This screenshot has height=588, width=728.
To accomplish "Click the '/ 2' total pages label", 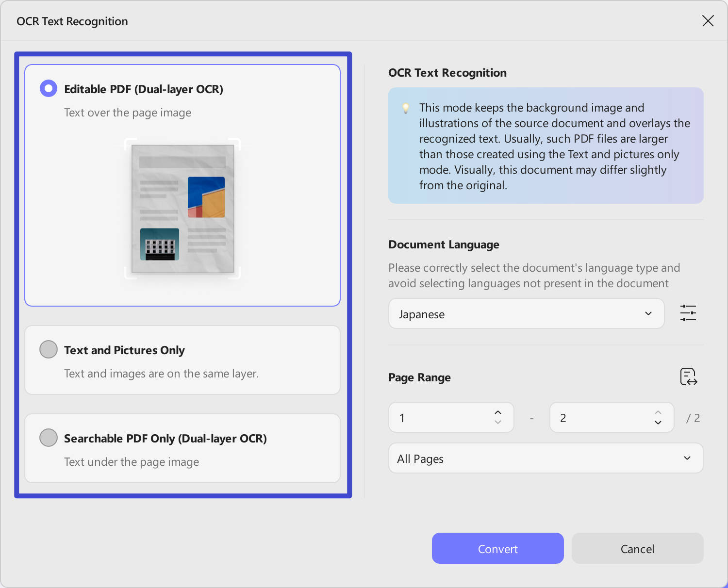I will pos(693,418).
